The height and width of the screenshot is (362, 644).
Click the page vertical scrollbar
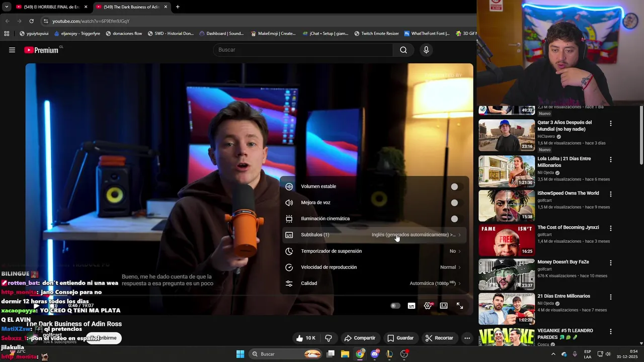(x=641, y=135)
